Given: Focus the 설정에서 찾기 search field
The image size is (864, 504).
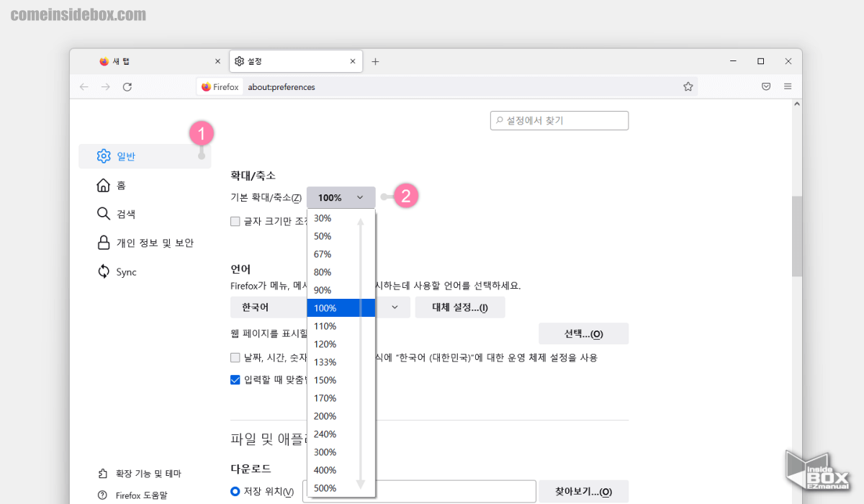Looking at the screenshot, I should click(x=559, y=120).
